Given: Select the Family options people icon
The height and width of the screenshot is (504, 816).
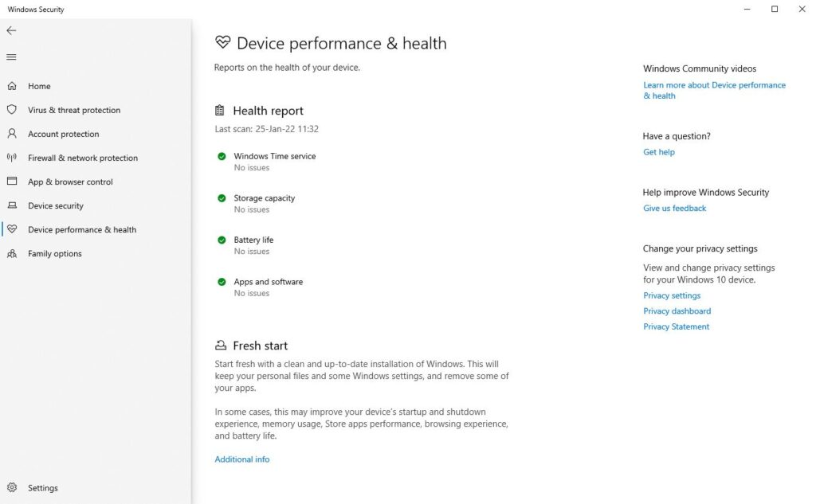Looking at the screenshot, I should pyautogui.click(x=11, y=253).
